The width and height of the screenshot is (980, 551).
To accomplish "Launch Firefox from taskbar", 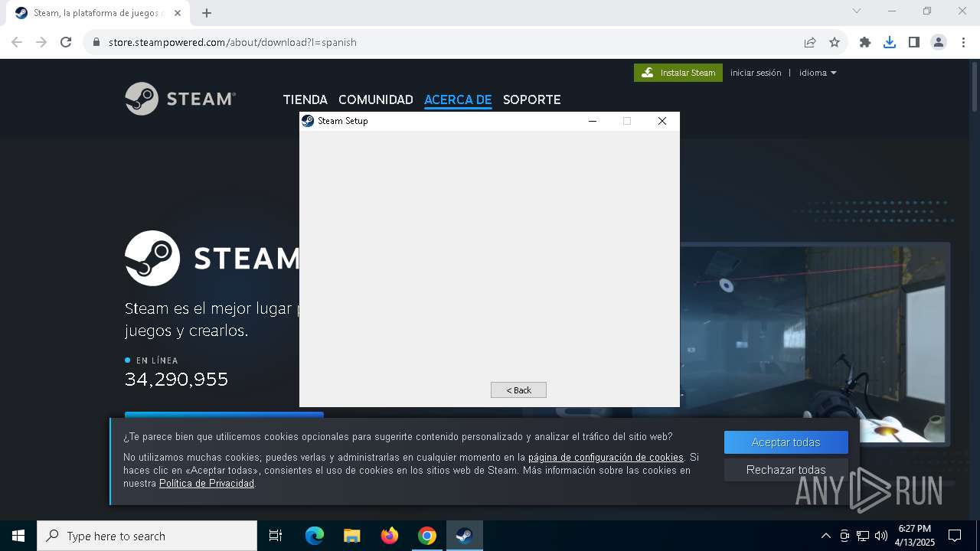I will (390, 536).
